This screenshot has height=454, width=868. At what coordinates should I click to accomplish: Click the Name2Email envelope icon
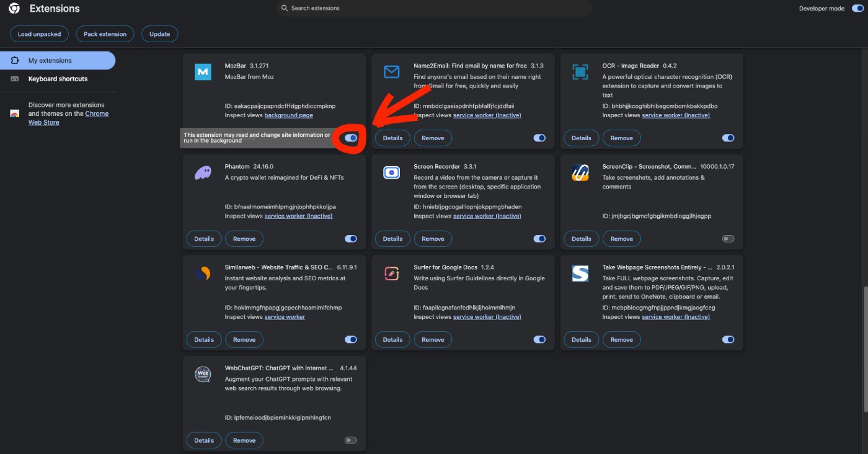click(x=392, y=71)
